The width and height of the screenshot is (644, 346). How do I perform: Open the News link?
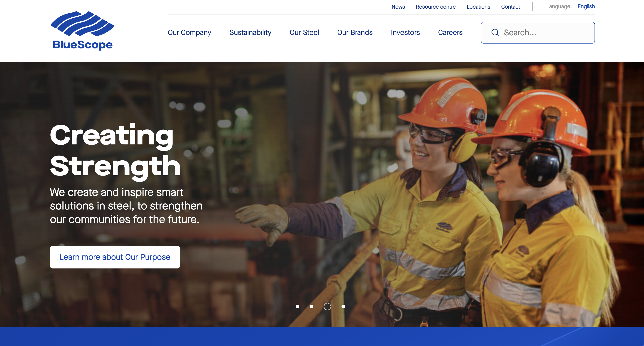tap(398, 7)
